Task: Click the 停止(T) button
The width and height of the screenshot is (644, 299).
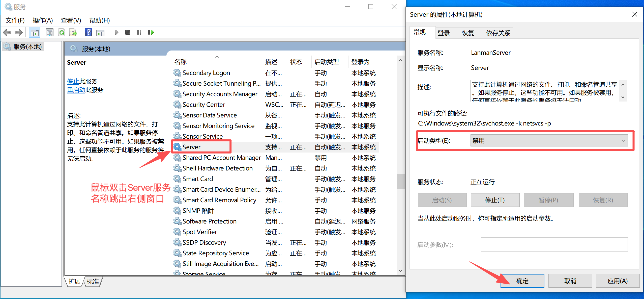Action: click(495, 200)
